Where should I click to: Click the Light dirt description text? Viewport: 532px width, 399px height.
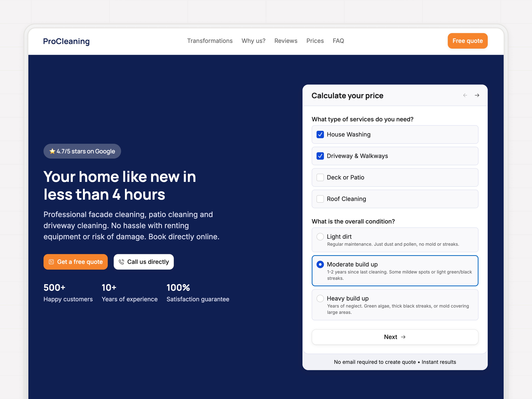tap(393, 244)
